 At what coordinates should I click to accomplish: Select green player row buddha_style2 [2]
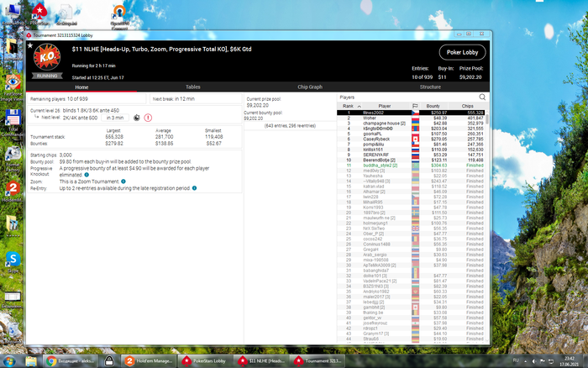[x=411, y=165]
